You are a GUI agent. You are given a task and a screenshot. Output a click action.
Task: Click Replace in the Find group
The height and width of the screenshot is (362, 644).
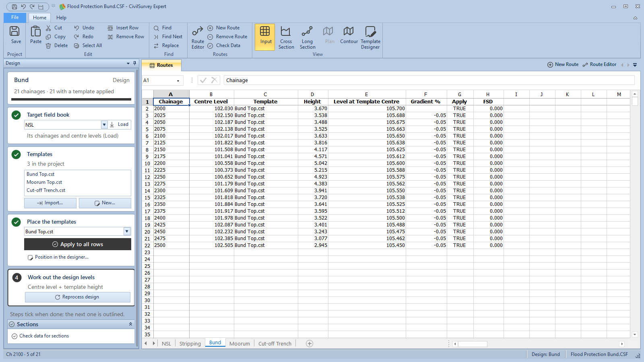[166, 45]
